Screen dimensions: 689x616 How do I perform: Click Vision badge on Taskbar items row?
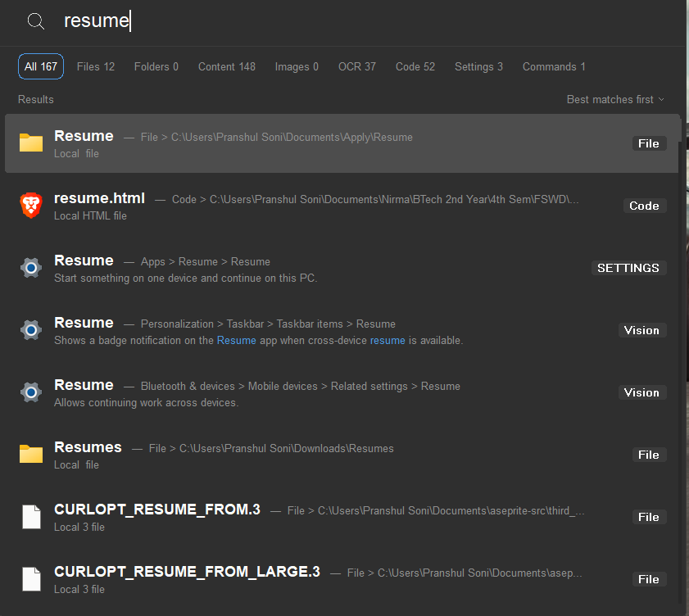pos(642,330)
